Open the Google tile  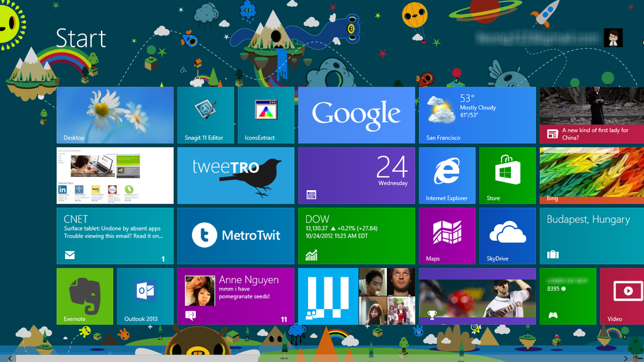(357, 115)
